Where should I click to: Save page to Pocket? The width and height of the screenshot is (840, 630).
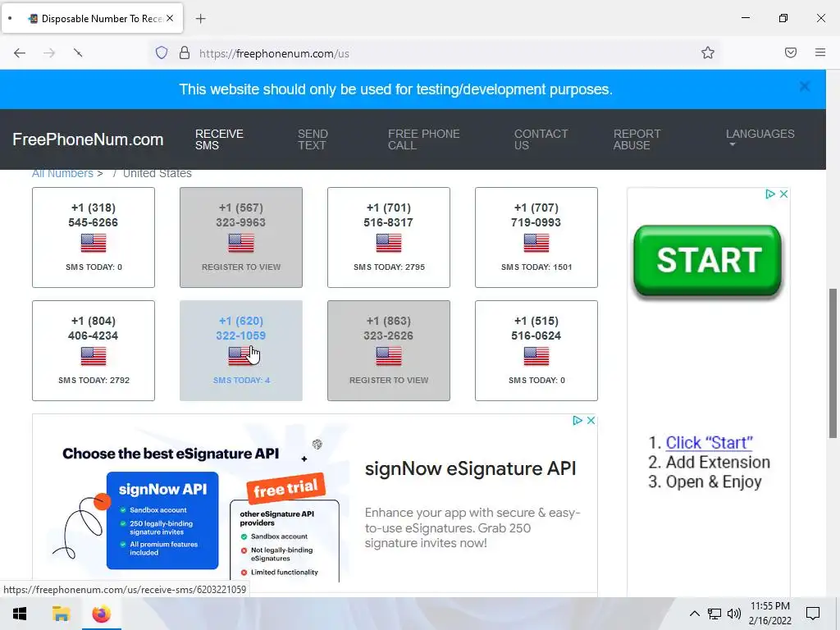tap(791, 52)
